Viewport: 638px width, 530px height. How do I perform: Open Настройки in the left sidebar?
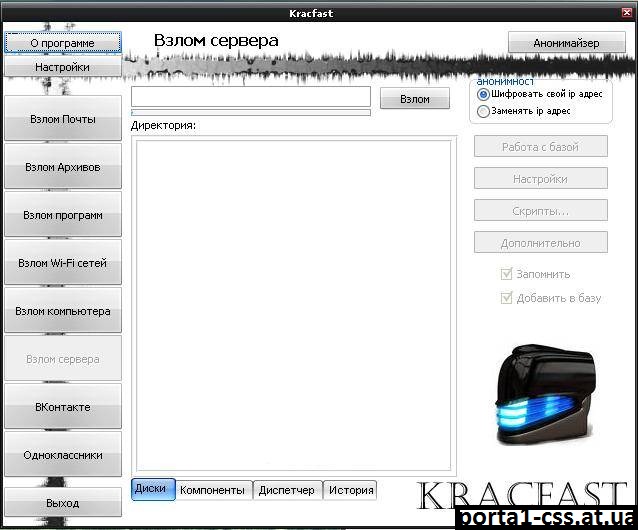[62, 67]
